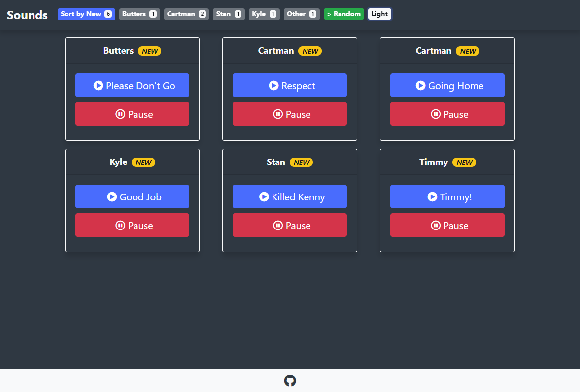Pause the Butters sound card
Viewport: 580px width, 392px height.
point(132,114)
